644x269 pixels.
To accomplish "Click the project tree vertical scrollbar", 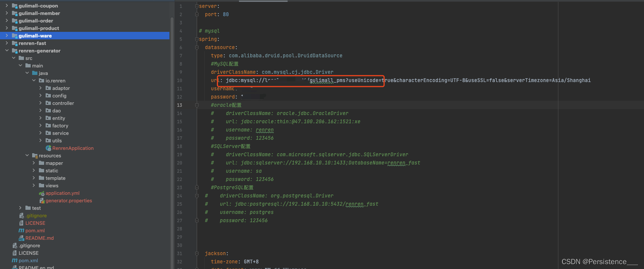I will tap(172, 142).
